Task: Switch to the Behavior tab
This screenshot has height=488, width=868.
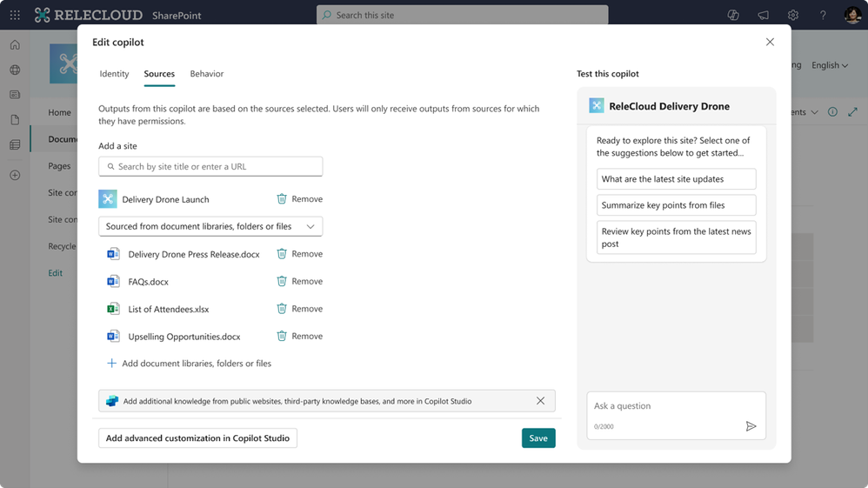Action: click(x=207, y=74)
